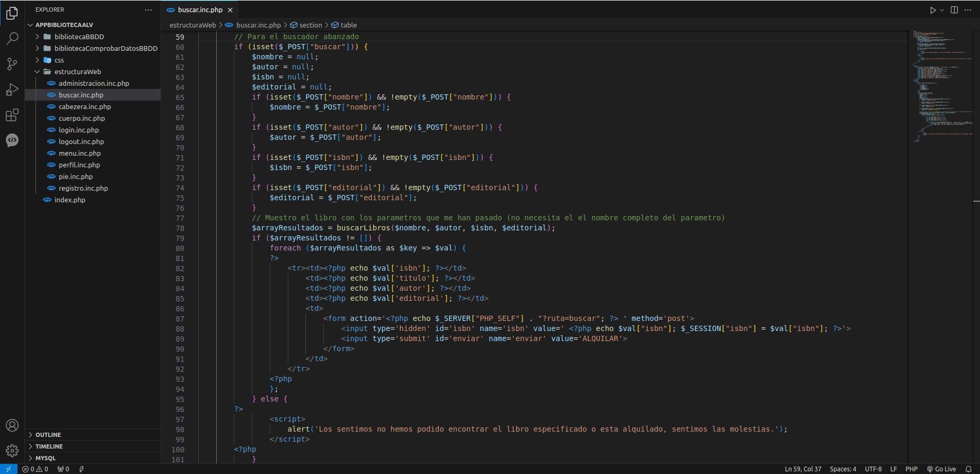
Task: Click the lightning bolt status bar icon
Action: (x=81, y=469)
